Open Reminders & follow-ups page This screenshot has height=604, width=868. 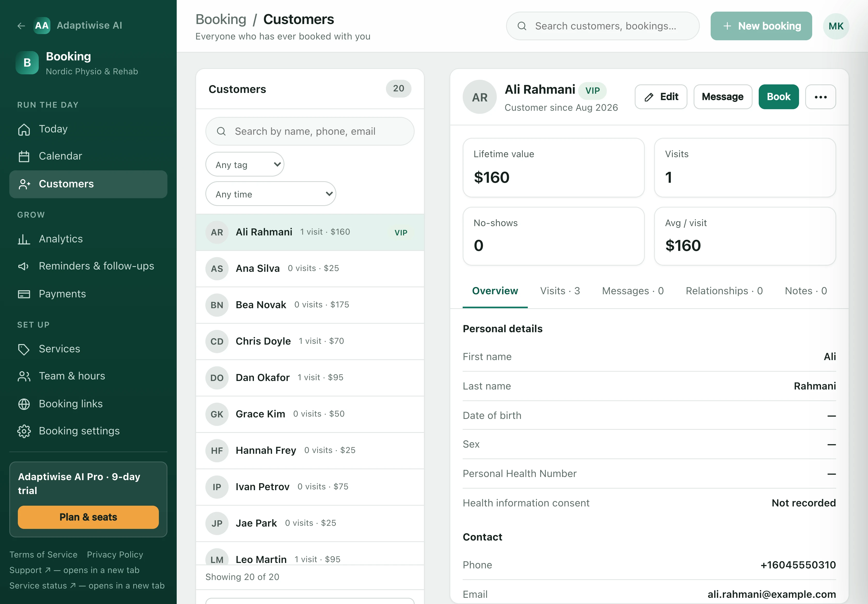(88, 266)
